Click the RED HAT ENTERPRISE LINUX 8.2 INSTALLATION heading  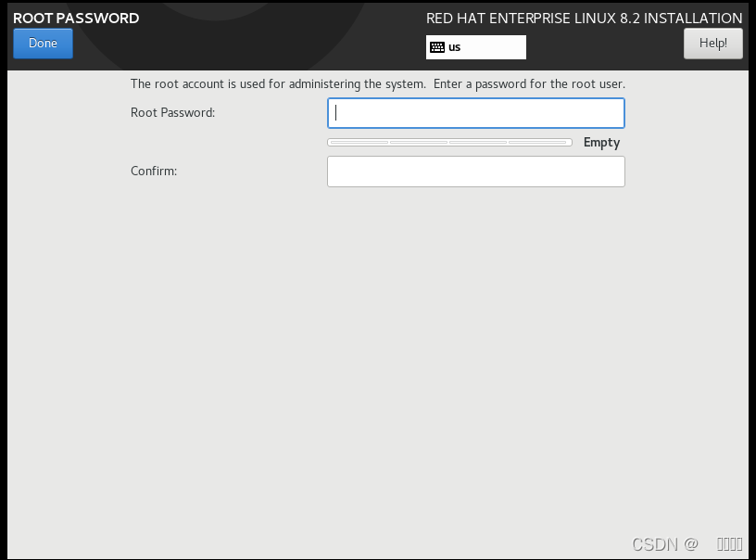pos(584,19)
